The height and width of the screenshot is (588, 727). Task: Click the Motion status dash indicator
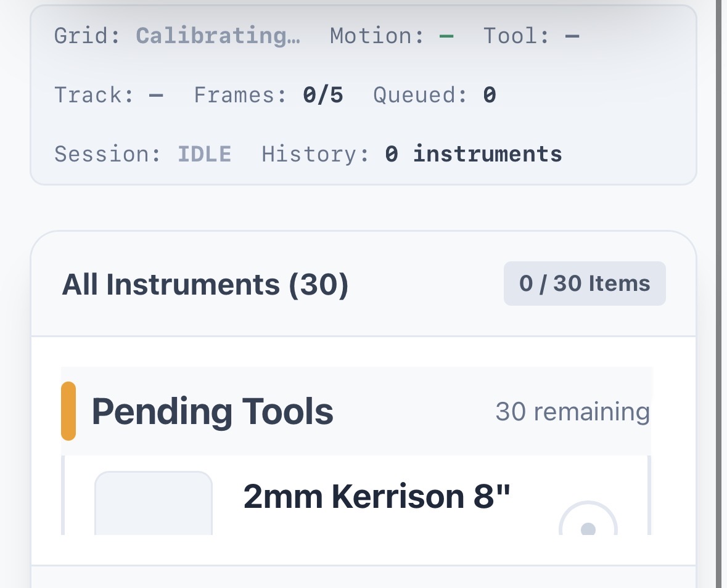(446, 35)
